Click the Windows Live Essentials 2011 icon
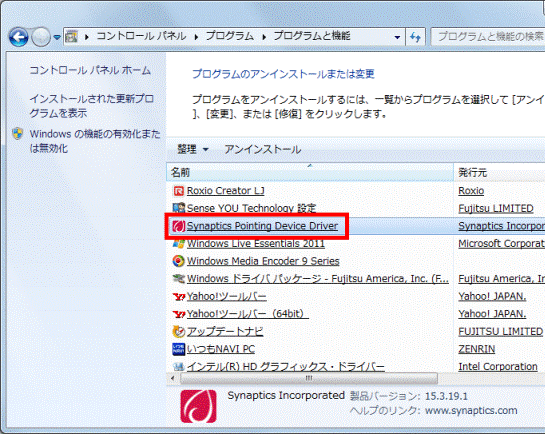Screen dimensions: 545x434 pos(178,244)
